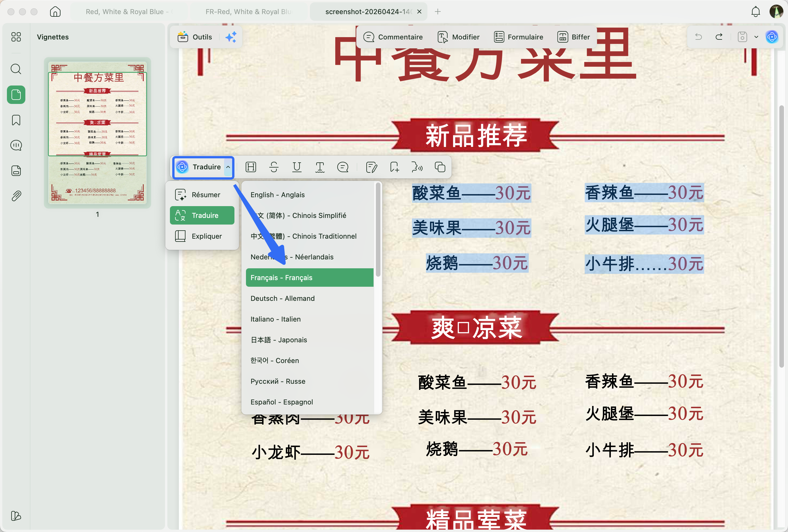
Task: Add bookmark from selection icon
Action: click(x=394, y=167)
